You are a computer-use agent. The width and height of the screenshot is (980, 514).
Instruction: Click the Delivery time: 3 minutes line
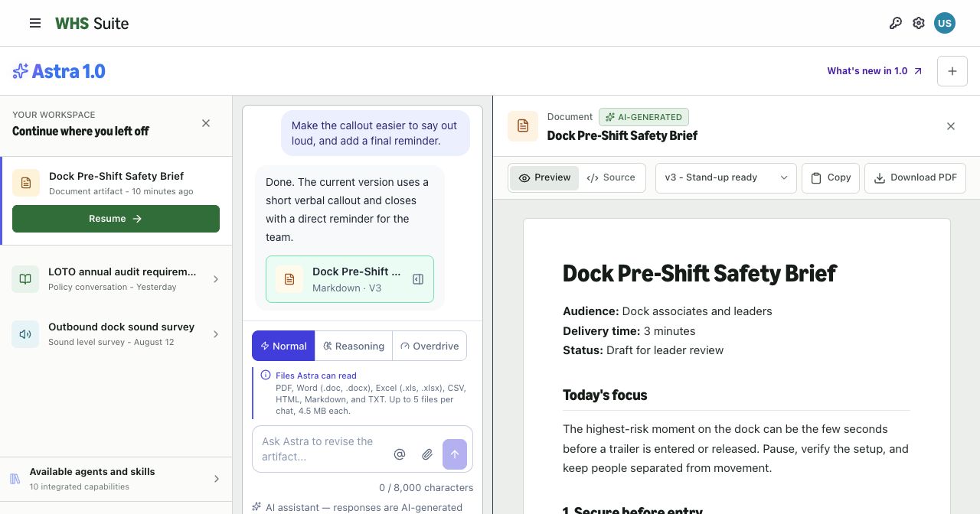click(x=629, y=331)
